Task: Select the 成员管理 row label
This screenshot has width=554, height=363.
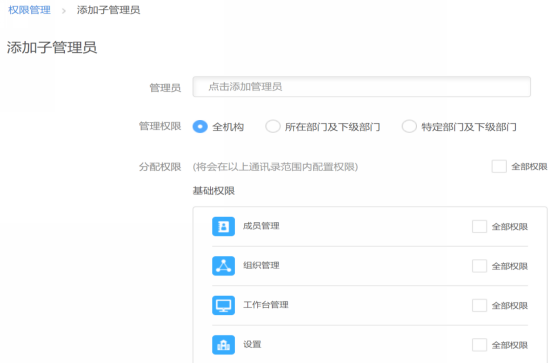Action: coord(261,226)
